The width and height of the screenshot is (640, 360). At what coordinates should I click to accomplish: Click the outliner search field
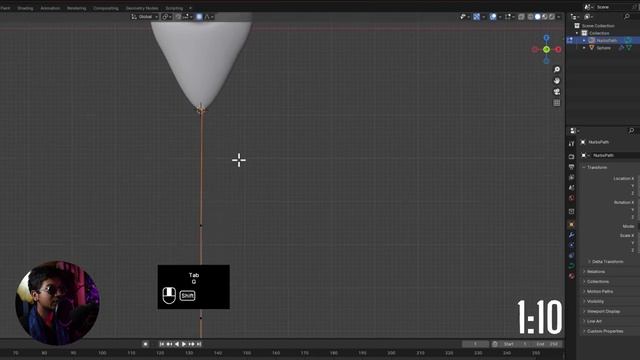pos(631,17)
